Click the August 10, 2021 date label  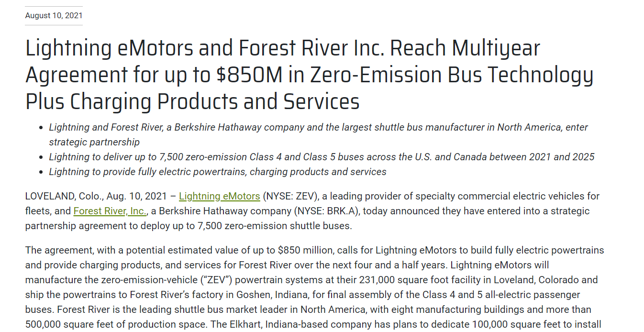pos(54,16)
